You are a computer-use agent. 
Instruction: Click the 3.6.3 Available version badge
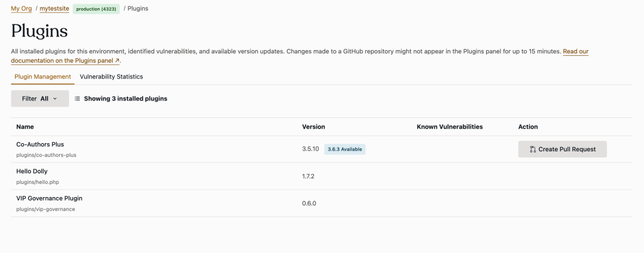345,149
